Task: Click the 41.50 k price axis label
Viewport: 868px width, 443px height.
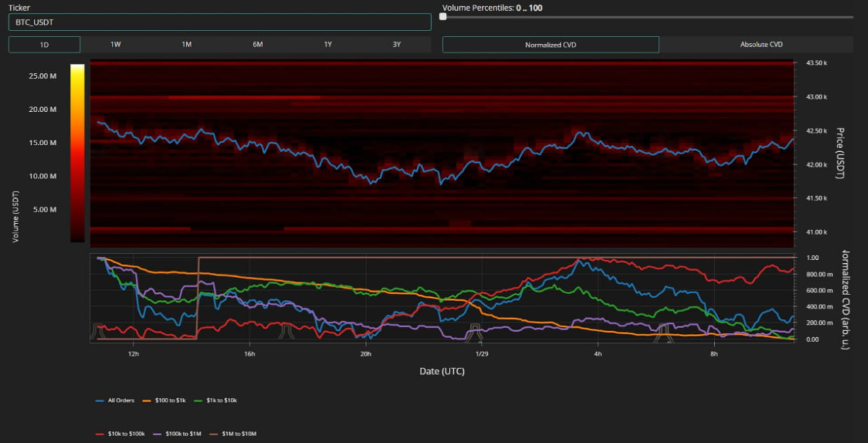Action: point(816,198)
